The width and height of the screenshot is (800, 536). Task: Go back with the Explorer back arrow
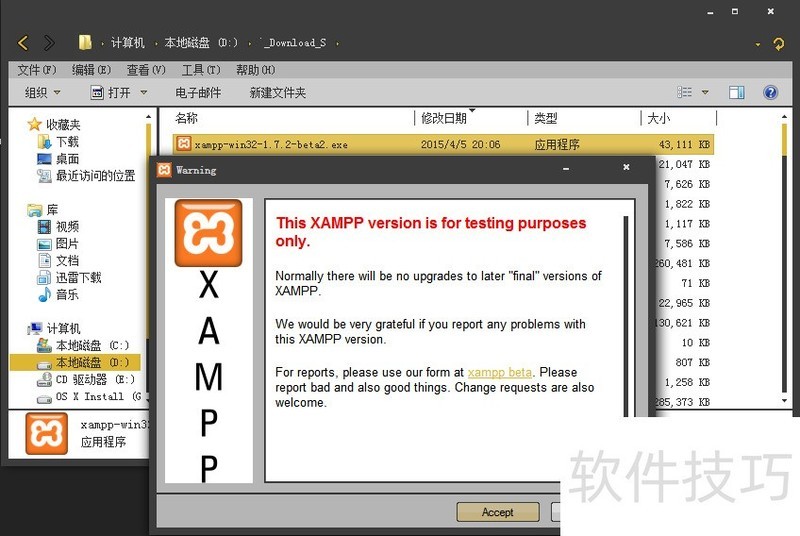(x=23, y=43)
